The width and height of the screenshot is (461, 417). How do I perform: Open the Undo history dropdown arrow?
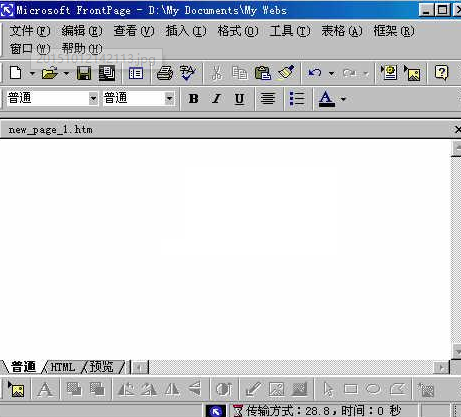pos(331,73)
